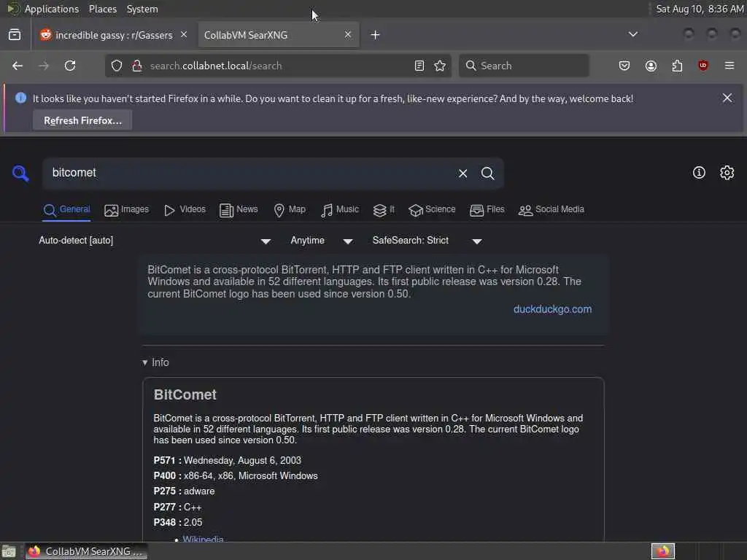This screenshot has width=747, height=560.
Task: Switch to News category
Action: (x=239, y=209)
